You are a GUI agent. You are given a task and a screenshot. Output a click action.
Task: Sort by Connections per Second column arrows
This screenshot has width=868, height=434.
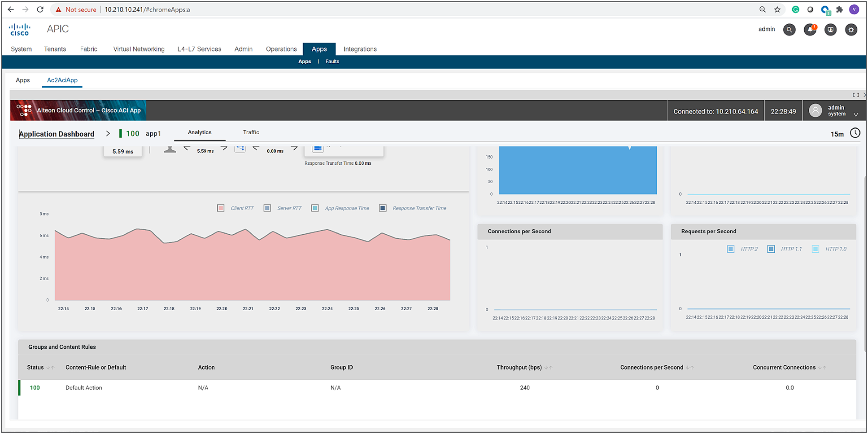pos(690,368)
